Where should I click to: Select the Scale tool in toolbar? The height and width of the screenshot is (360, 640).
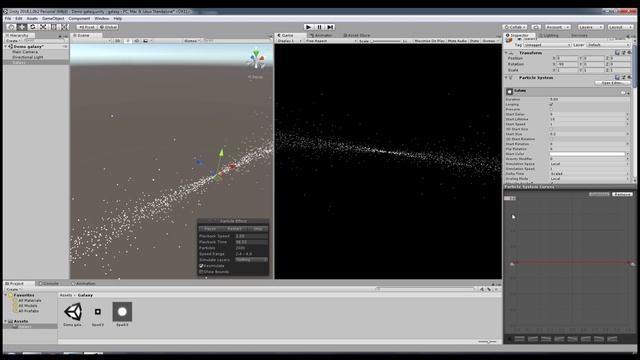point(43,27)
